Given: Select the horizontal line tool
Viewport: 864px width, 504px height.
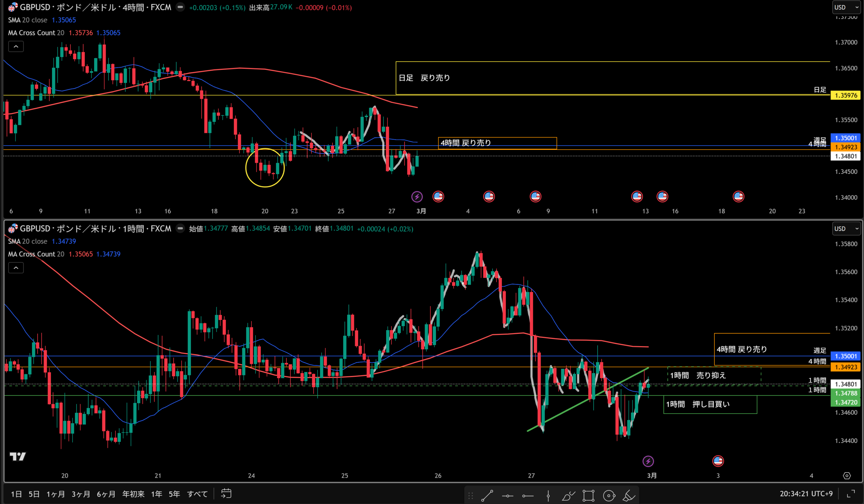Looking at the screenshot, I should click(x=507, y=496).
